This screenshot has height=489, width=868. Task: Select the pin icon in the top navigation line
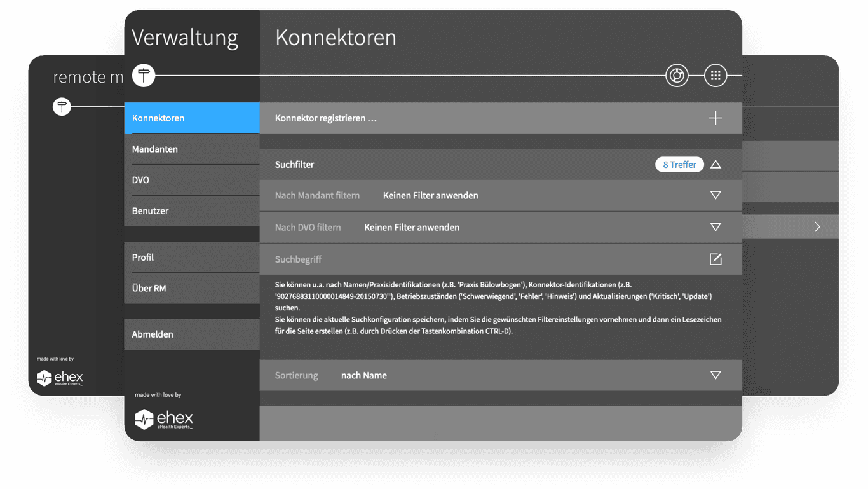pos(143,75)
